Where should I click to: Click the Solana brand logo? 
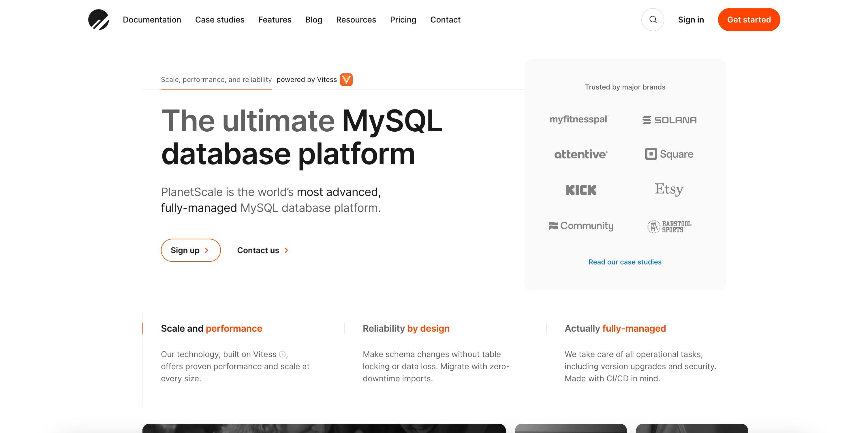click(x=669, y=120)
